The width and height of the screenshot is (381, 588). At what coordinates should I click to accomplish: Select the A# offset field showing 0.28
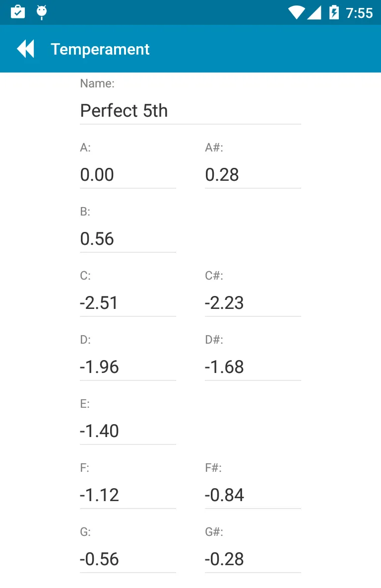tap(253, 174)
